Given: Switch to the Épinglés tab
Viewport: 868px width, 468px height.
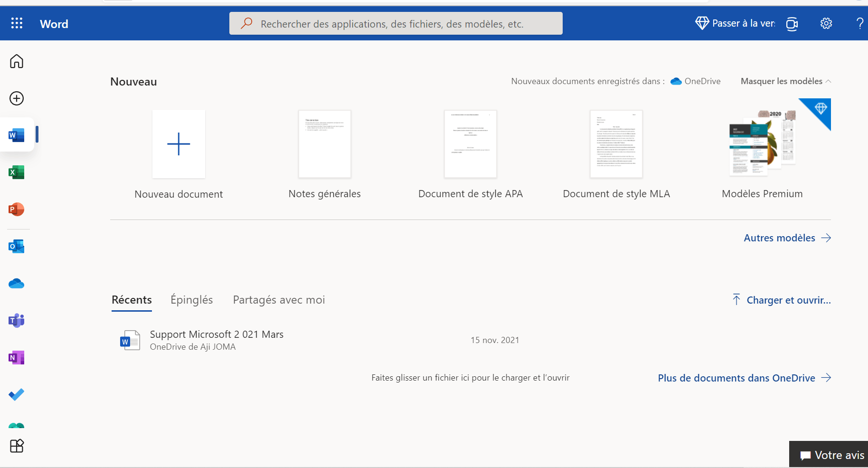Looking at the screenshot, I should coord(192,300).
